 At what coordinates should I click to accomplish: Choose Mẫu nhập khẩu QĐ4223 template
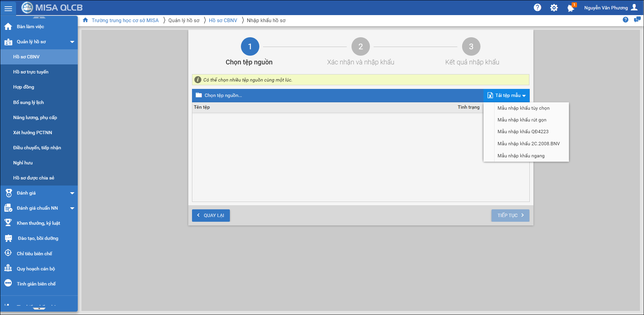[x=523, y=132]
